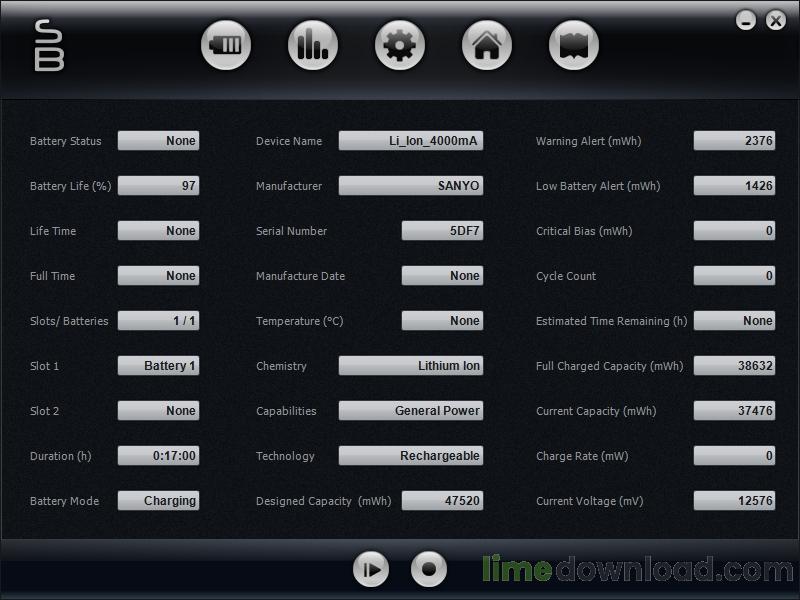Viewport: 800px width, 600px height.
Task: Click the Warning Alert value 2376
Action: (x=734, y=141)
